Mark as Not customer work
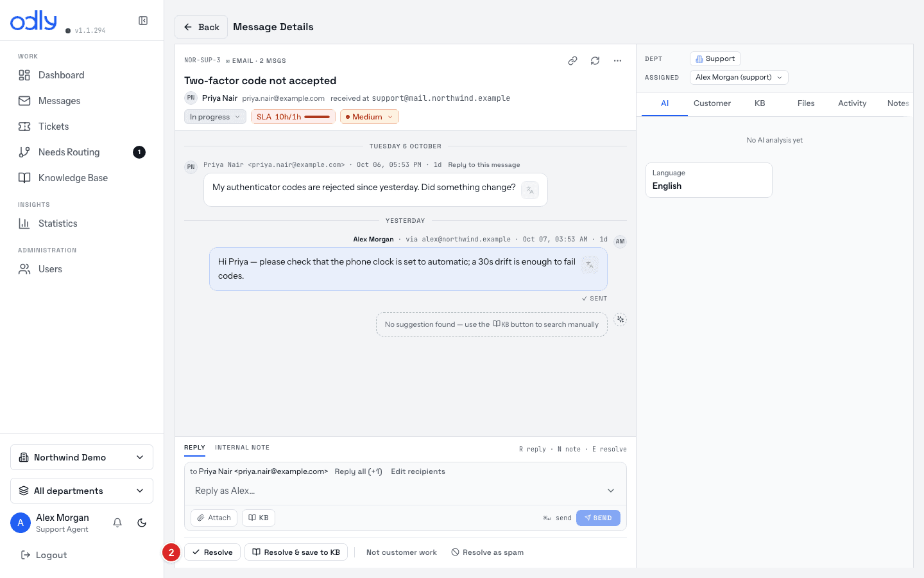Image resolution: width=924 pixels, height=578 pixels. pyautogui.click(x=401, y=552)
